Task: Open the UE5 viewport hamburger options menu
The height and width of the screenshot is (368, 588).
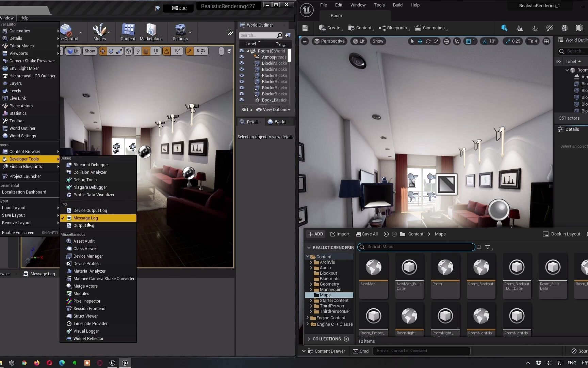Action: 305,41
